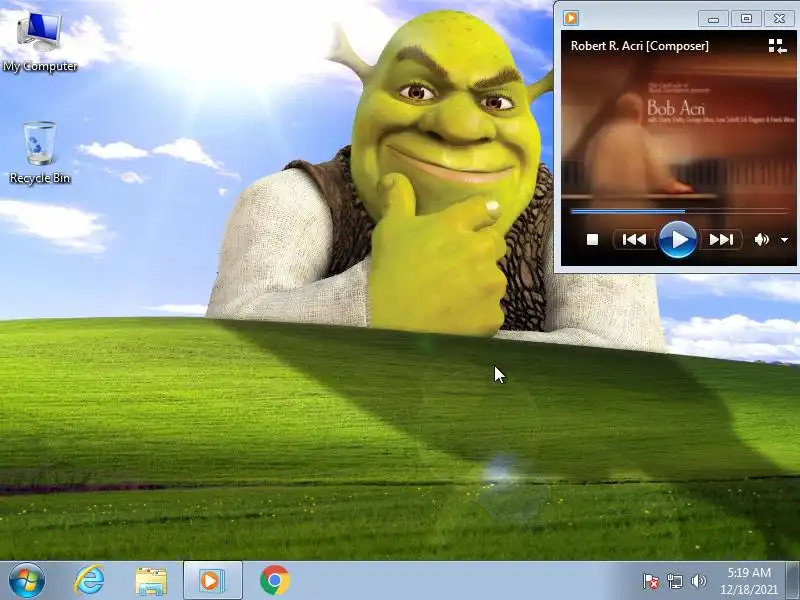
Task: Select the Recycle Bin desktop icon
Action: (x=40, y=152)
